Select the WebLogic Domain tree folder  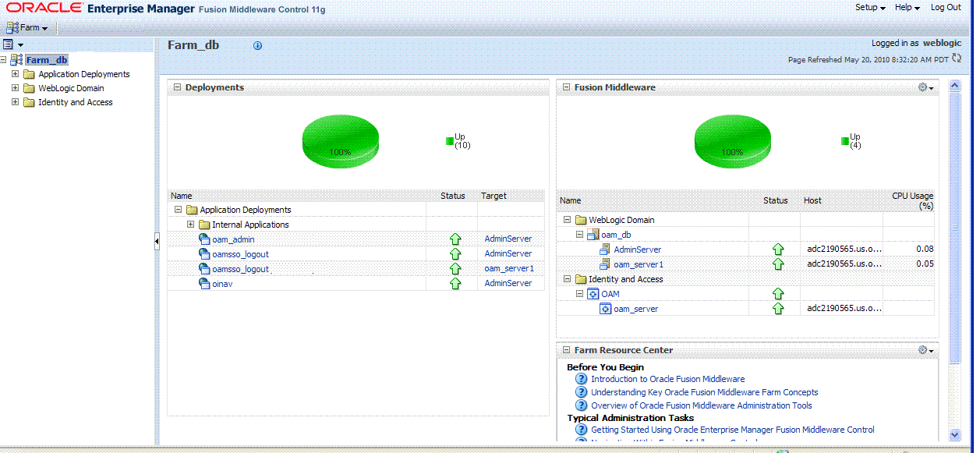(x=71, y=88)
